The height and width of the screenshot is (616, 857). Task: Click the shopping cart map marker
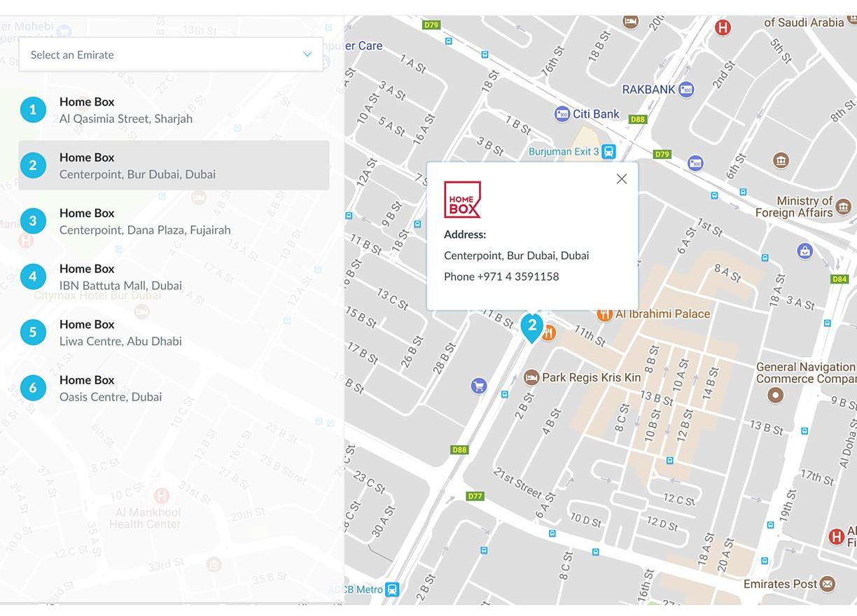(479, 386)
